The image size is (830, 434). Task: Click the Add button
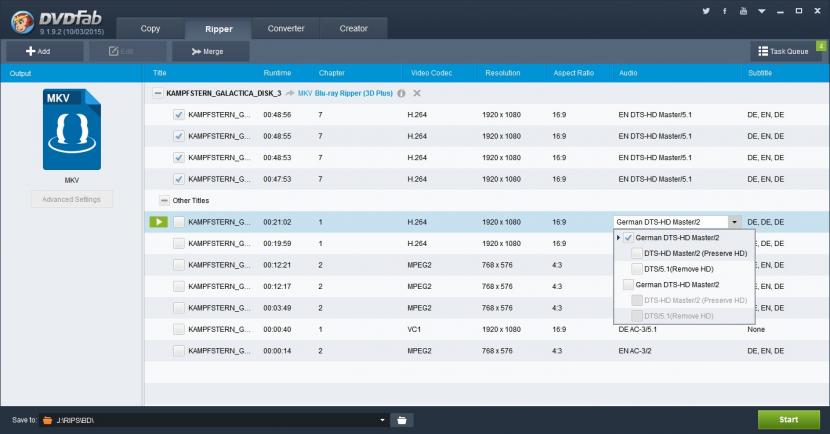coord(44,51)
